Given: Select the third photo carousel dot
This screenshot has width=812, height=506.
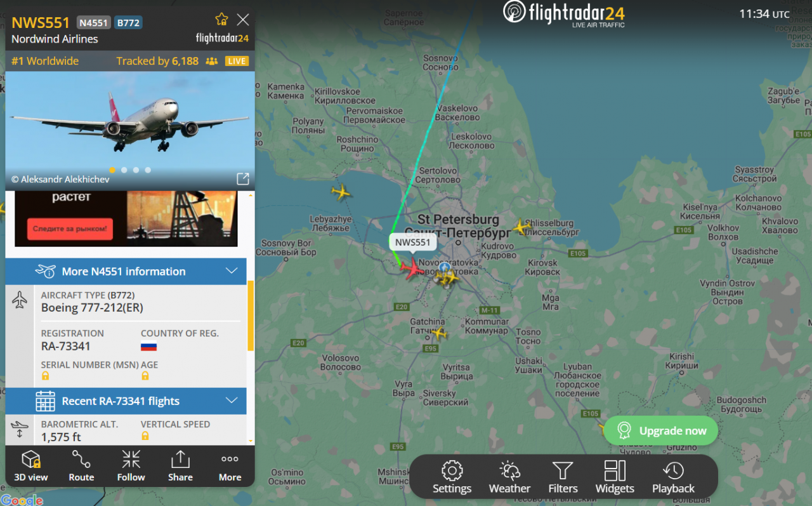Looking at the screenshot, I should coord(136,170).
